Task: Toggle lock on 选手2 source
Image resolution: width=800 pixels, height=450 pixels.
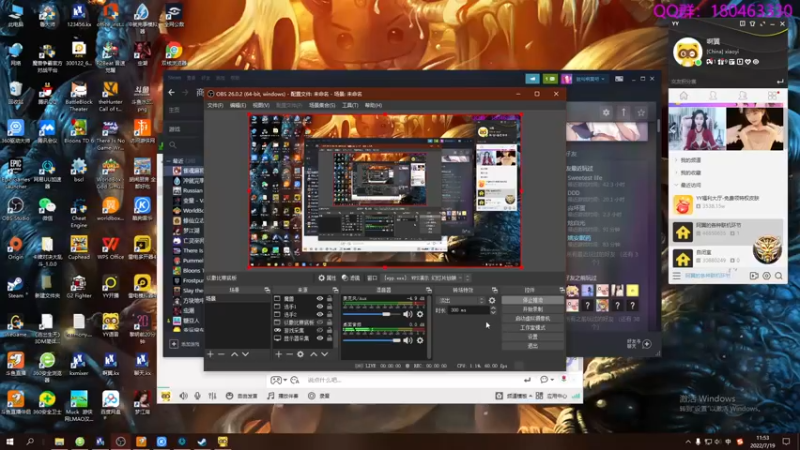Action: (x=329, y=314)
